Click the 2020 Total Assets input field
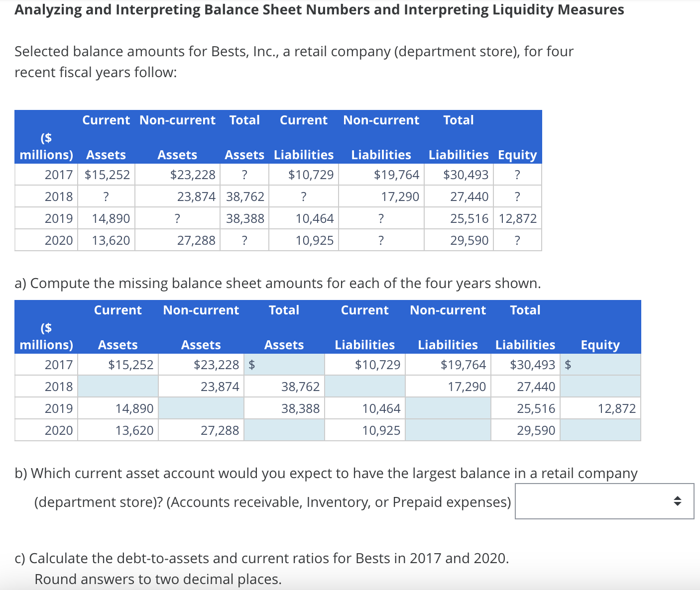This screenshot has width=700, height=590. [284, 430]
